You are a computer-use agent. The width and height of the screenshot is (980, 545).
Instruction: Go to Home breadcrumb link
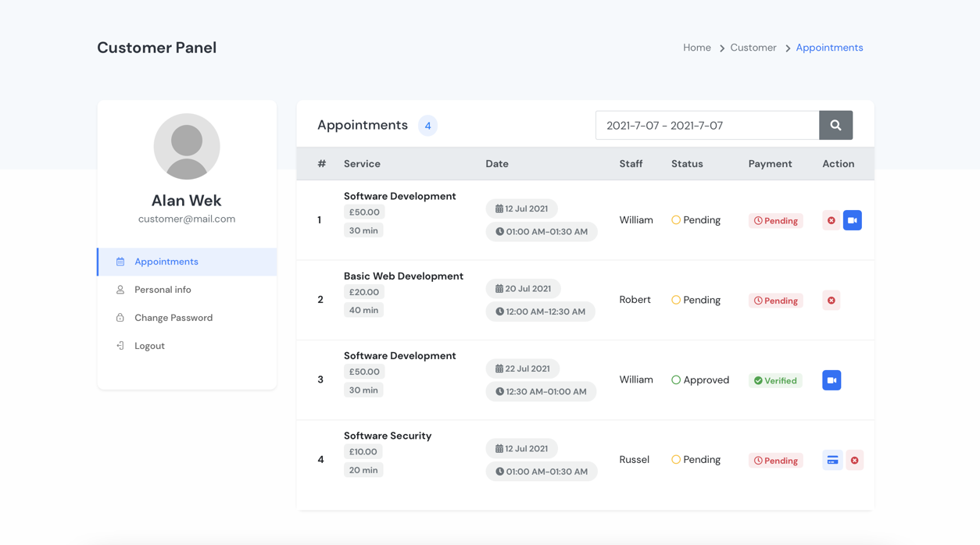coord(696,48)
